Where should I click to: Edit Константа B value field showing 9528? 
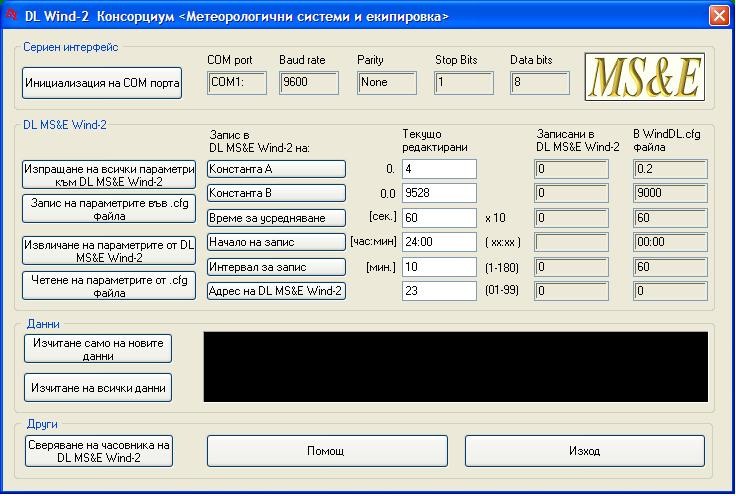tap(439, 193)
